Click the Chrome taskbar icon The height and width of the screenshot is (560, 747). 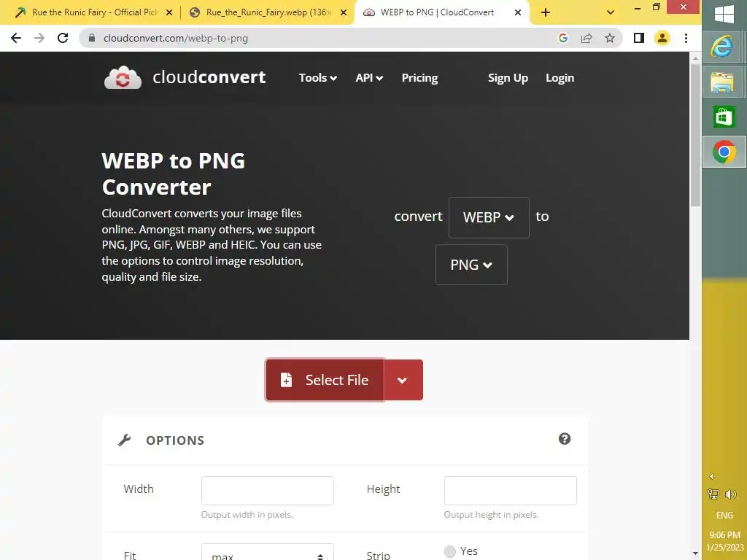coord(724,152)
